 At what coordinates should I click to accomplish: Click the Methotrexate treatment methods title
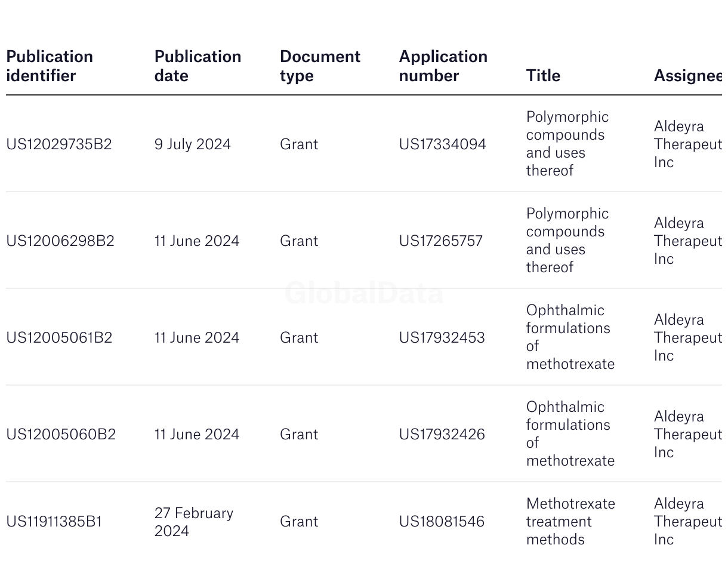click(570, 522)
